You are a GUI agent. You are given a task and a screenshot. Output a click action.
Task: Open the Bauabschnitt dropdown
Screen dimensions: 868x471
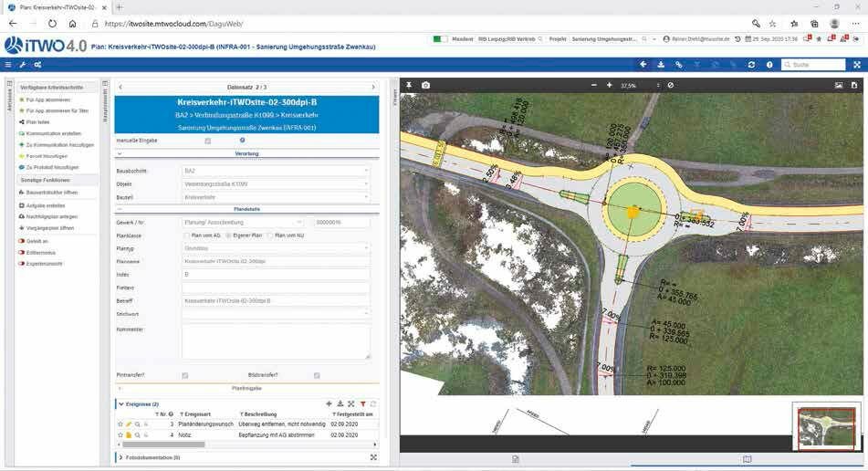click(275, 171)
